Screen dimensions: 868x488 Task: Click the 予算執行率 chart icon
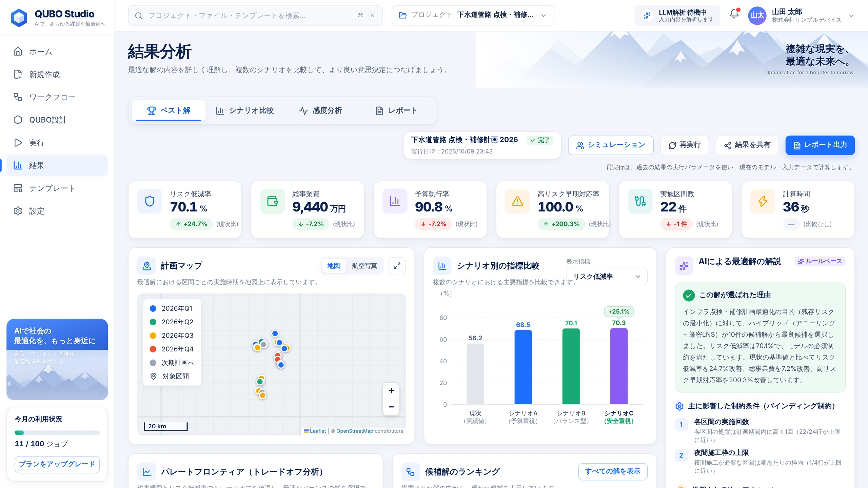pos(395,201)
